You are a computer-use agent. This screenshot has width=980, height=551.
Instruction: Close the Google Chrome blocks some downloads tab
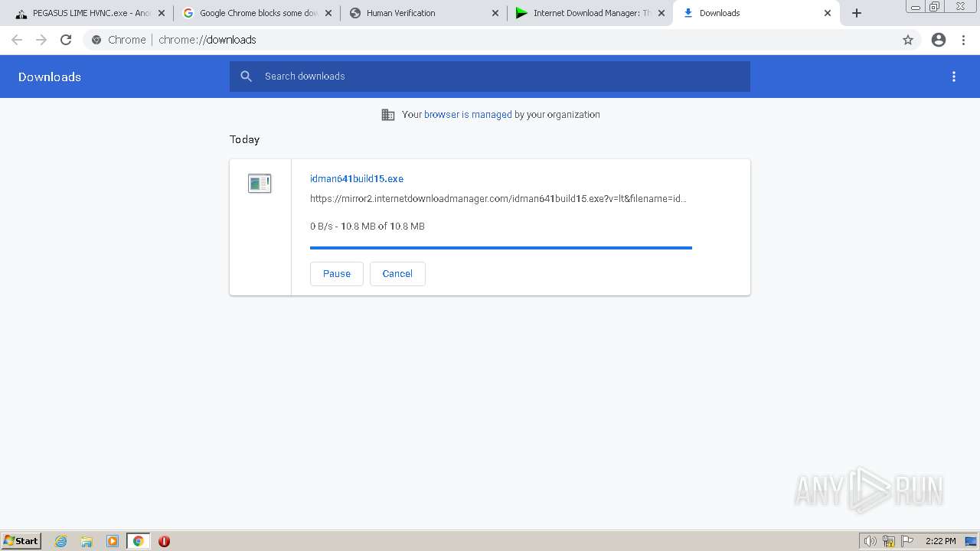328,13
